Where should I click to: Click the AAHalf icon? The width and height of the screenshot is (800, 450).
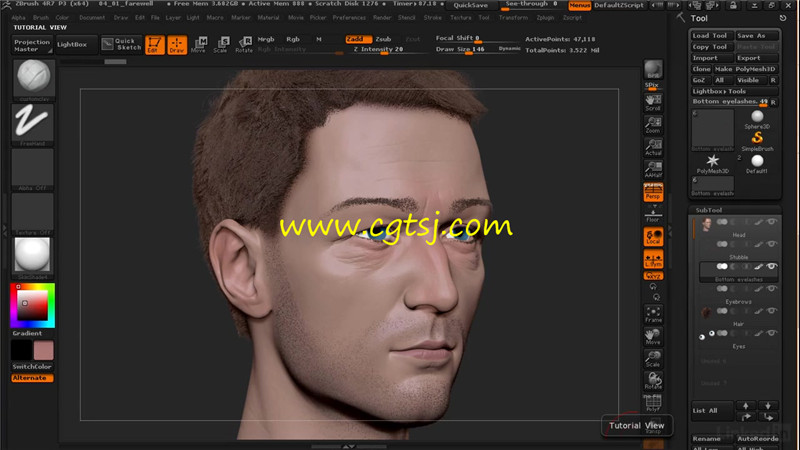[653, 169]
